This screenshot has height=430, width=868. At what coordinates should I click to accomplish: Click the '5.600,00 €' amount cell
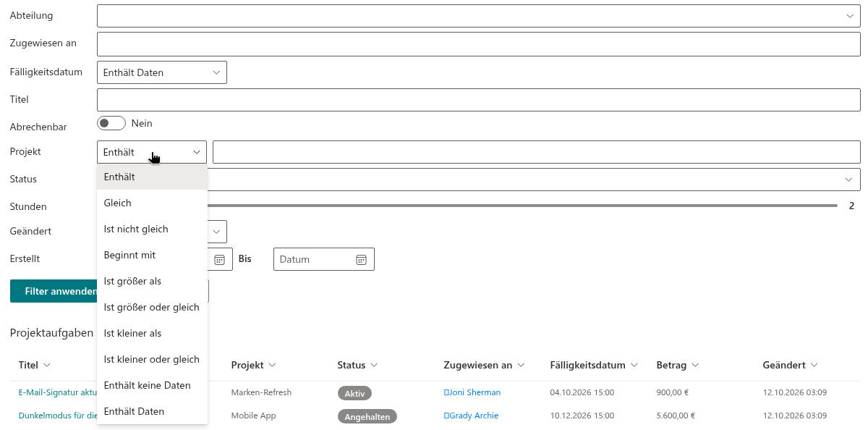click(676, 416)
